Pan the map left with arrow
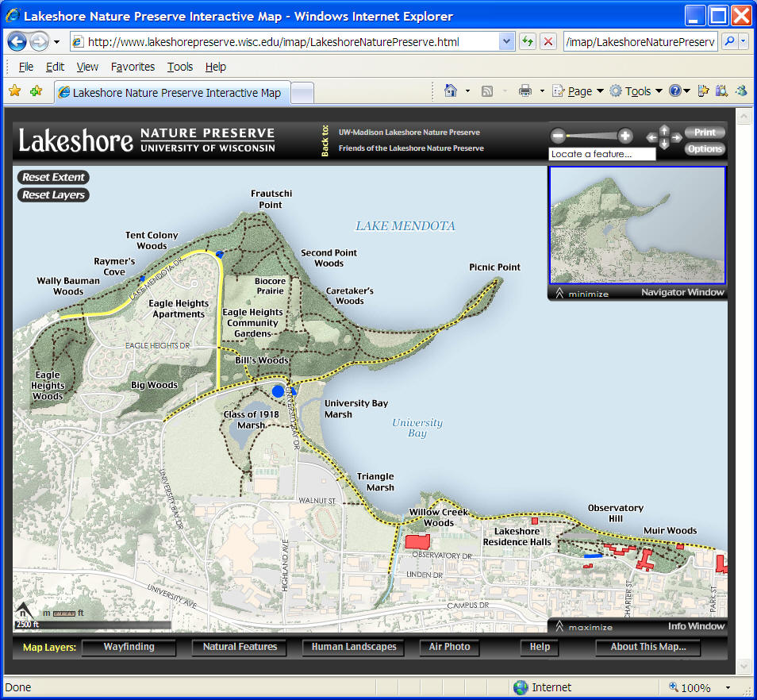 651,137
